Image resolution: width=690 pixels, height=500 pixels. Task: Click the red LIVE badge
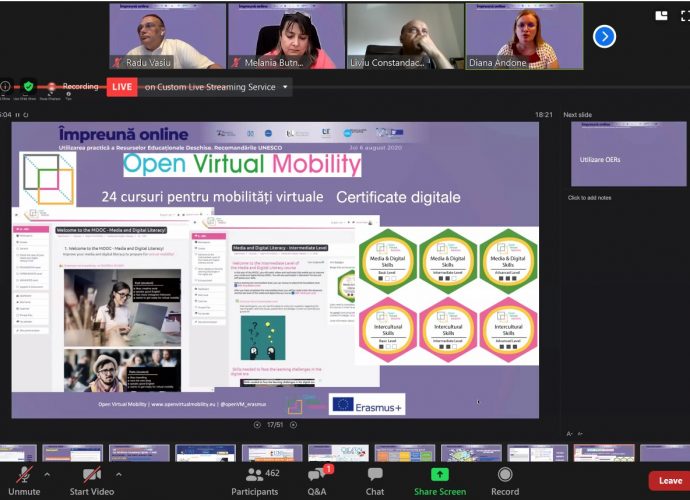(122, 87)
